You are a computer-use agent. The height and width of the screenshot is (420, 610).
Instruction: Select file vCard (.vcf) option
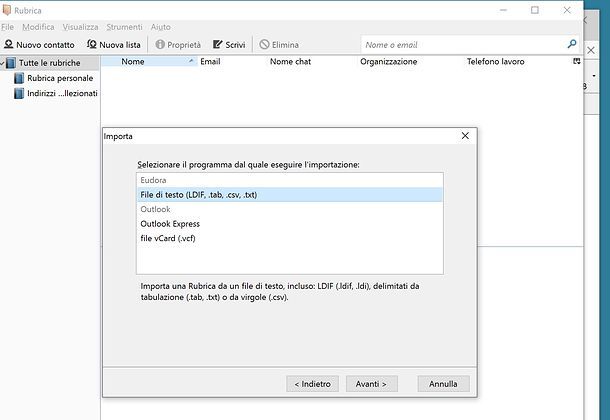coord(290,238)
